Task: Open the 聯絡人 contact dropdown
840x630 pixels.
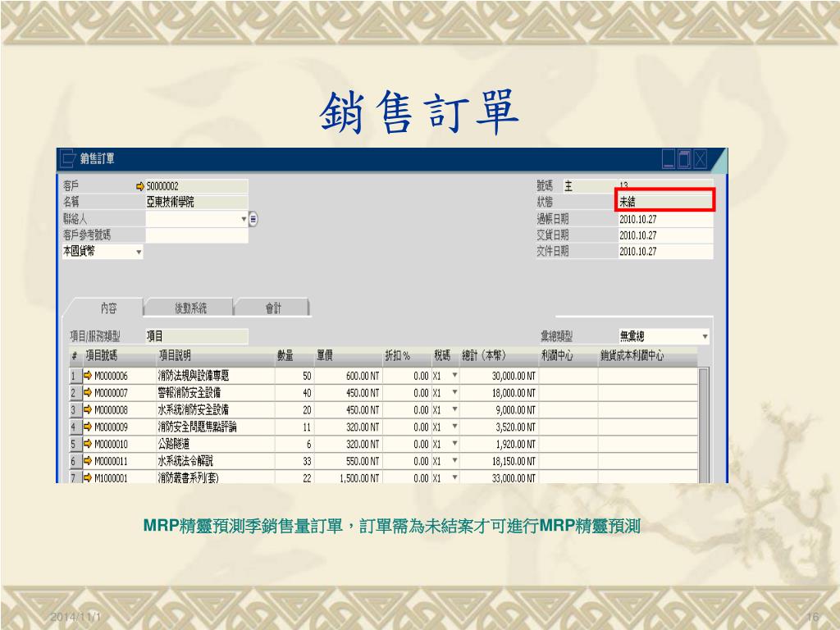Action: pos(244,218)
